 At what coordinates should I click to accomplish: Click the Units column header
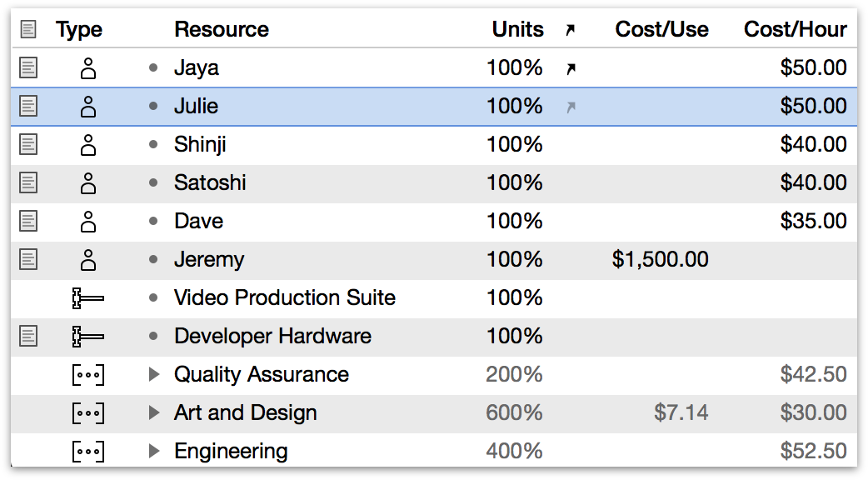click(517, 29)
